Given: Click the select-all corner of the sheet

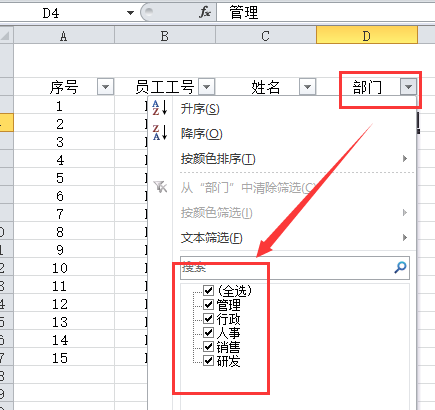Looking at the screenshot, I should [x=6, y=35].
